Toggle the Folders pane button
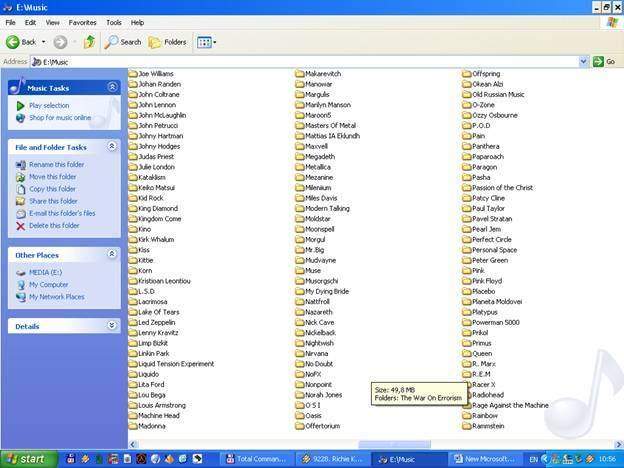The image size is (624, 468). tap(167, 42)
